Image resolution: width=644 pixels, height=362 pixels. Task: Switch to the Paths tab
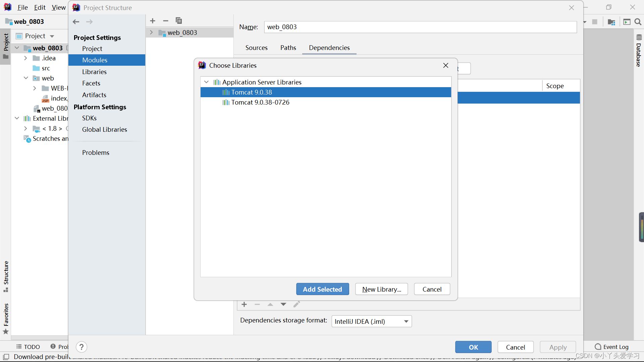click(288, 48)
